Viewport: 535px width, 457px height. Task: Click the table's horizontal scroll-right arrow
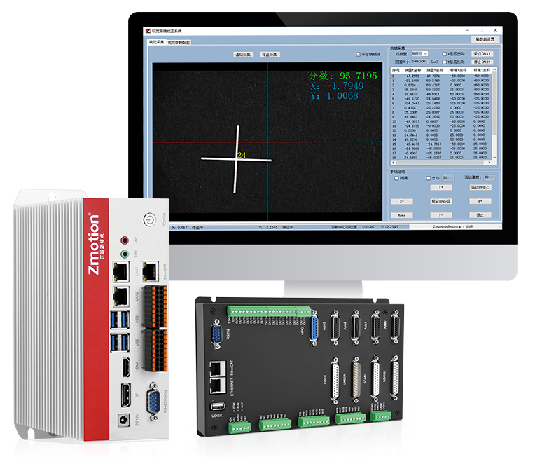(x=490, y=163)
